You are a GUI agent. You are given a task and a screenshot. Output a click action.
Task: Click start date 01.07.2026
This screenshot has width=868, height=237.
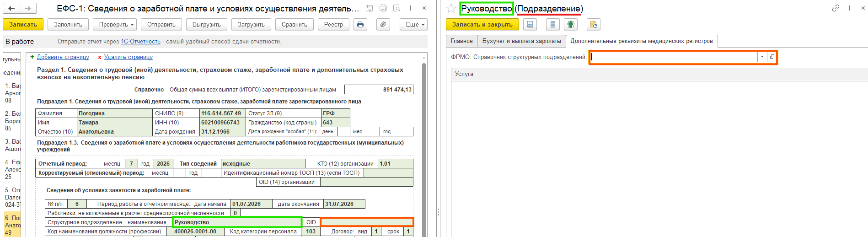point(251,204)
